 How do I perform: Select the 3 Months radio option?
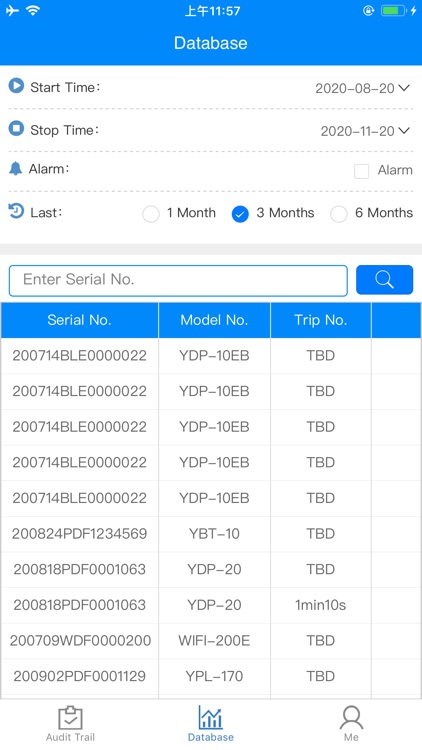coord(240,214)
